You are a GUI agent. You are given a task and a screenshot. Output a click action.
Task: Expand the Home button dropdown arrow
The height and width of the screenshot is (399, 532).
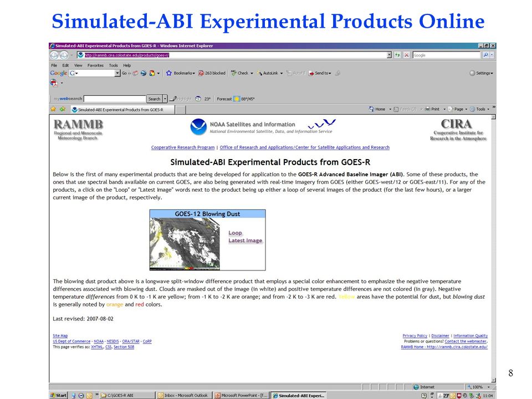coord(390,109)
